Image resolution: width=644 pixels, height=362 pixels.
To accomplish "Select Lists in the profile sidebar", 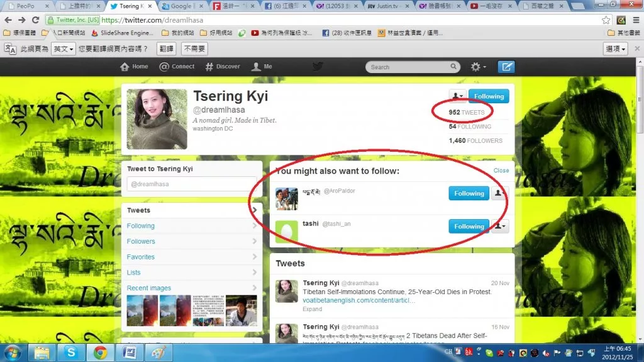I will [x=192, y=273].
